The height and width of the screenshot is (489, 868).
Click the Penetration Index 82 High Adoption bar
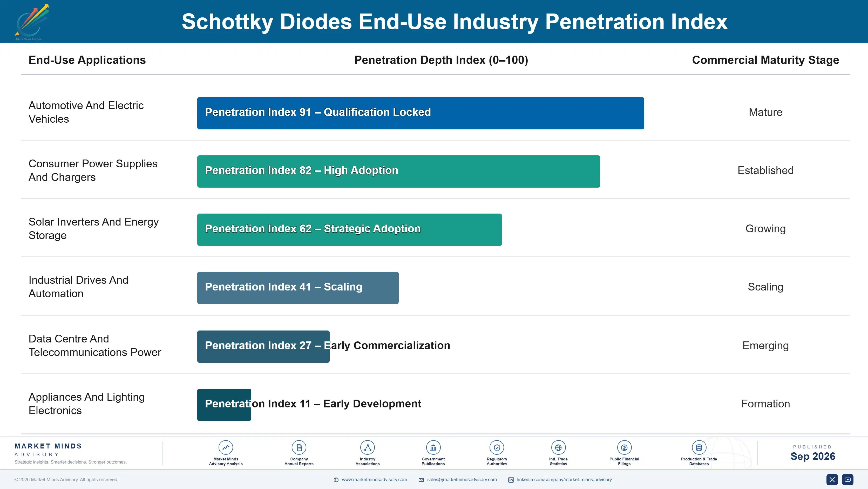(x=399, y=171)
